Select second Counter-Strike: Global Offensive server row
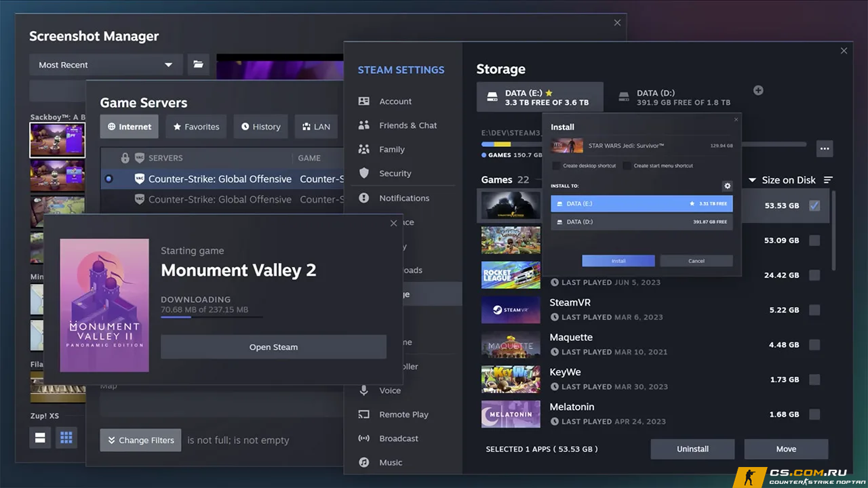This screenshot has height=488, width=868. (222, 199)
